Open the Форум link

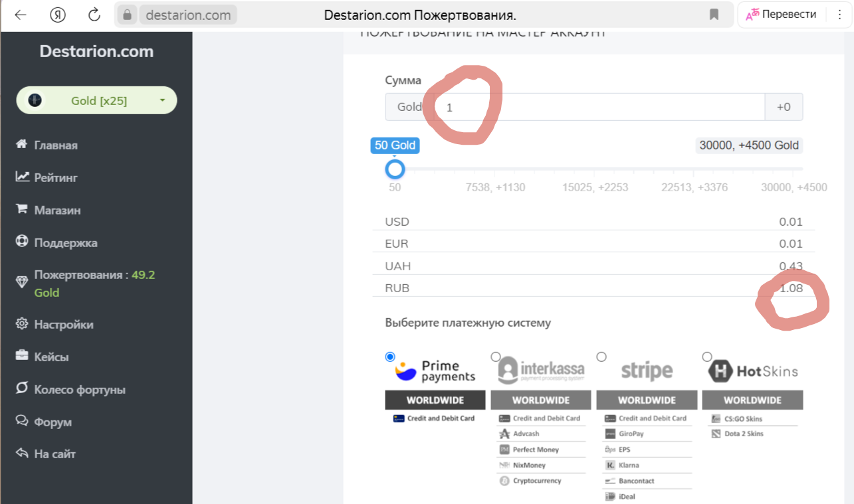[x=53, y=422]
